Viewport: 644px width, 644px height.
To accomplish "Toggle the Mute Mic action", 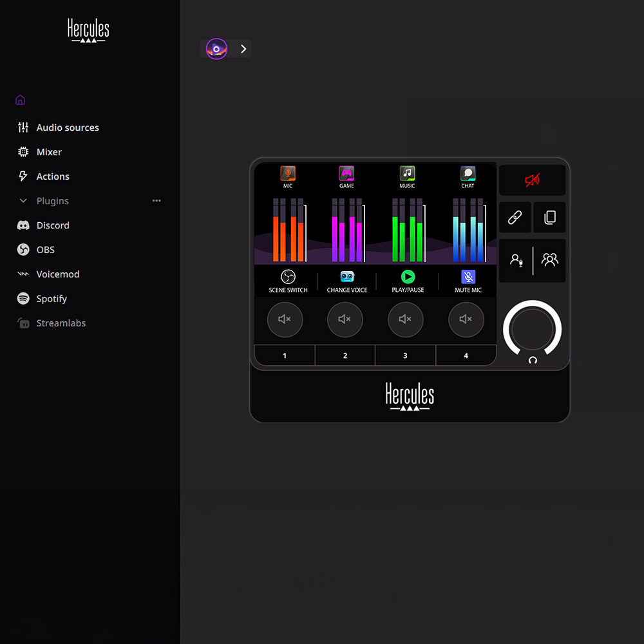I will 468,276.
